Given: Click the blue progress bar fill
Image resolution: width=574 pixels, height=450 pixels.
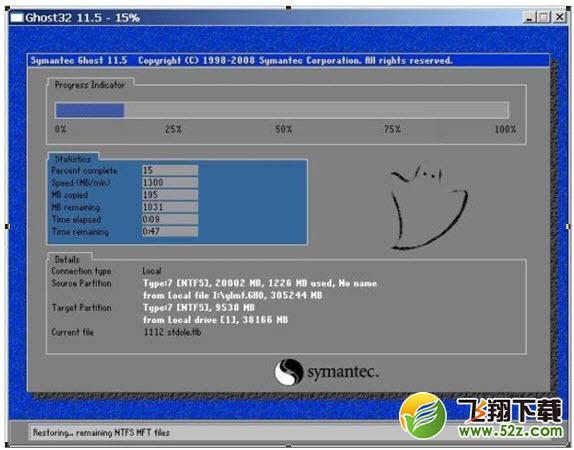Looking at the screenshot, I should click(x=90, y=110).
